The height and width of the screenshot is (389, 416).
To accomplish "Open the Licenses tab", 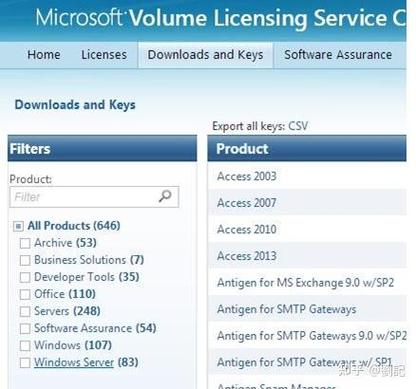I will click(x=104, y=55).
